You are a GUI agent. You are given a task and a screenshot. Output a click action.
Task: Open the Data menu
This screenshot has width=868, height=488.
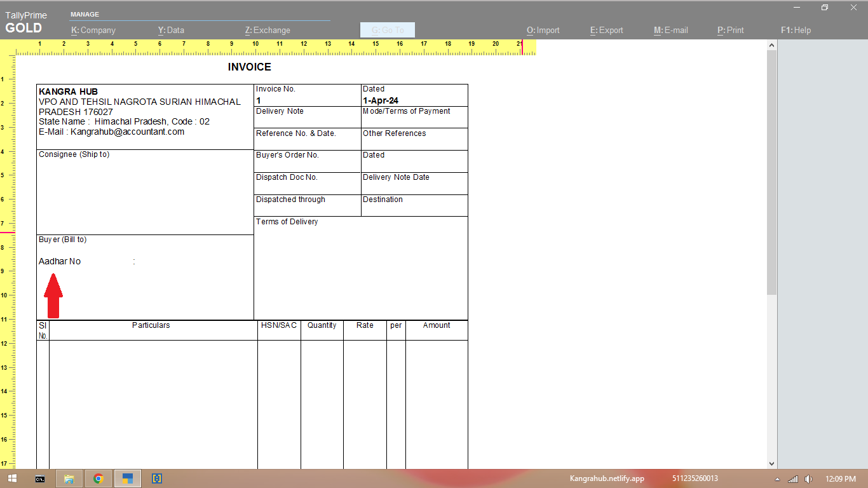[171, 30]
